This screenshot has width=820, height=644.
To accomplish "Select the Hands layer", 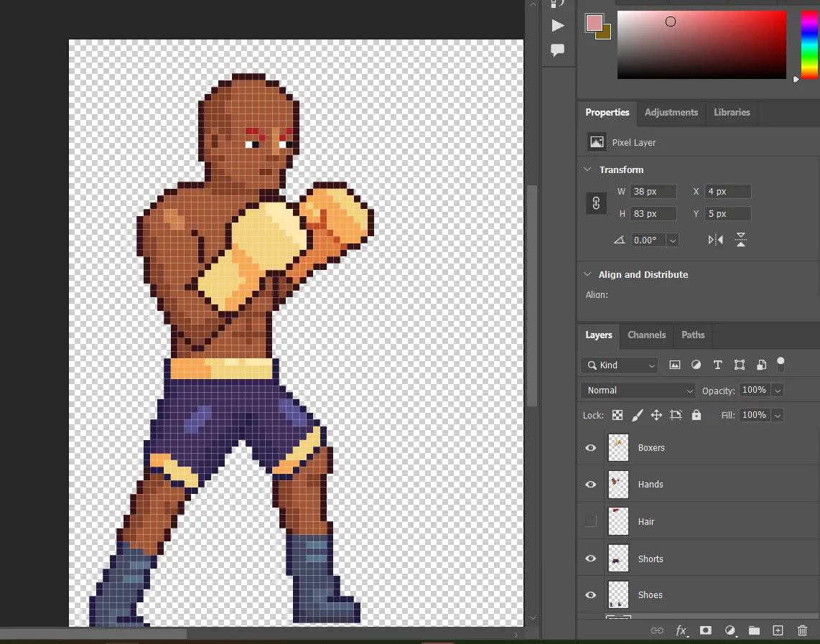I will pos(651,485).
